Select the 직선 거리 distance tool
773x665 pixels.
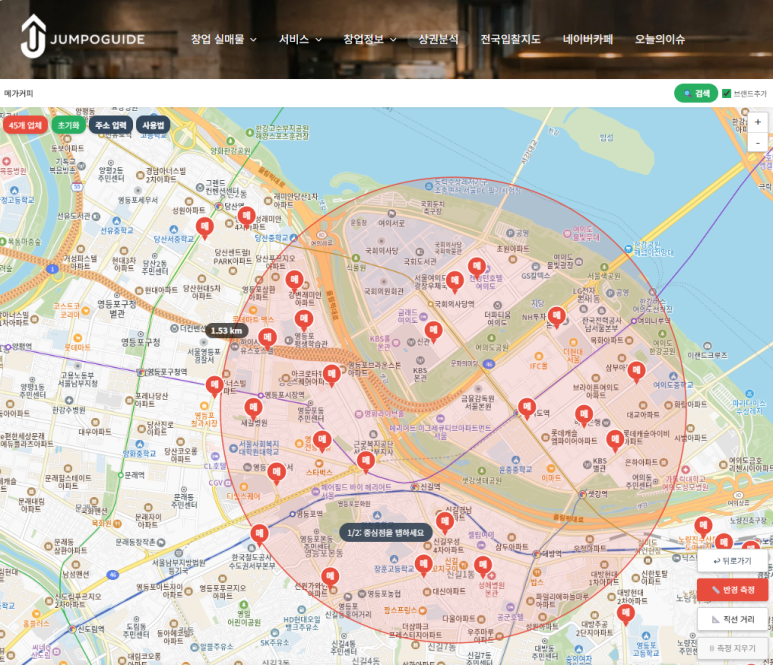click(732, 619)
